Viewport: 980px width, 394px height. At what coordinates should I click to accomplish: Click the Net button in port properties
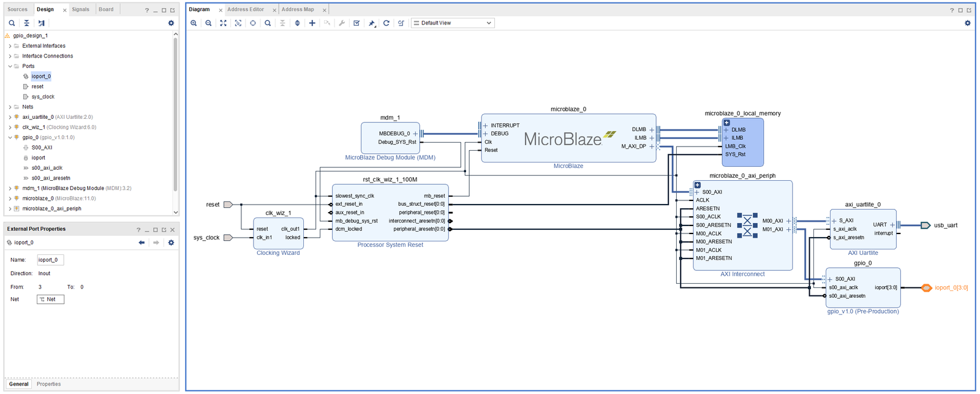pos(50,300)
